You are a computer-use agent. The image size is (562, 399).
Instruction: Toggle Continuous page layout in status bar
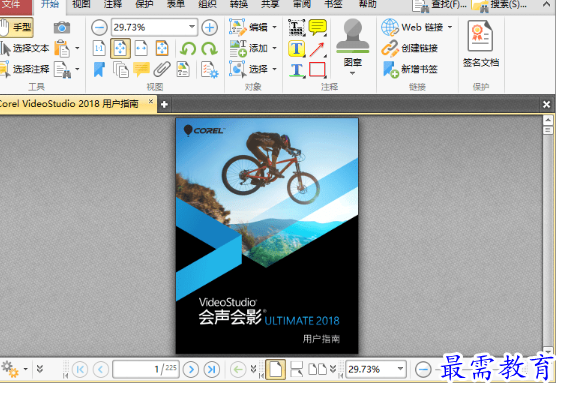pos(297,369)
